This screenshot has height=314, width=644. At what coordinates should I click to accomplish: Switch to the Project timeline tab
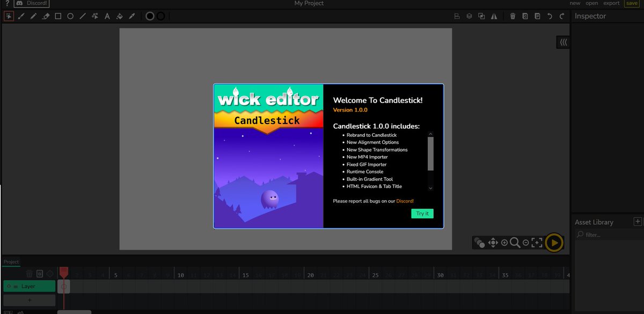click(x=11, y=262)
